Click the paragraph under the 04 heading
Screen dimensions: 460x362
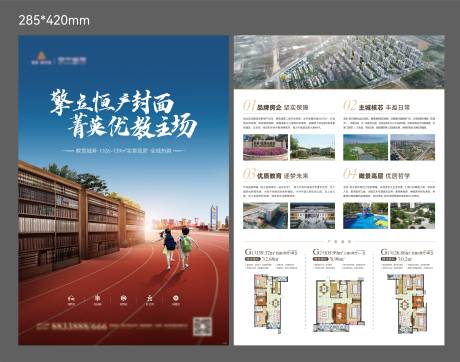389,191
